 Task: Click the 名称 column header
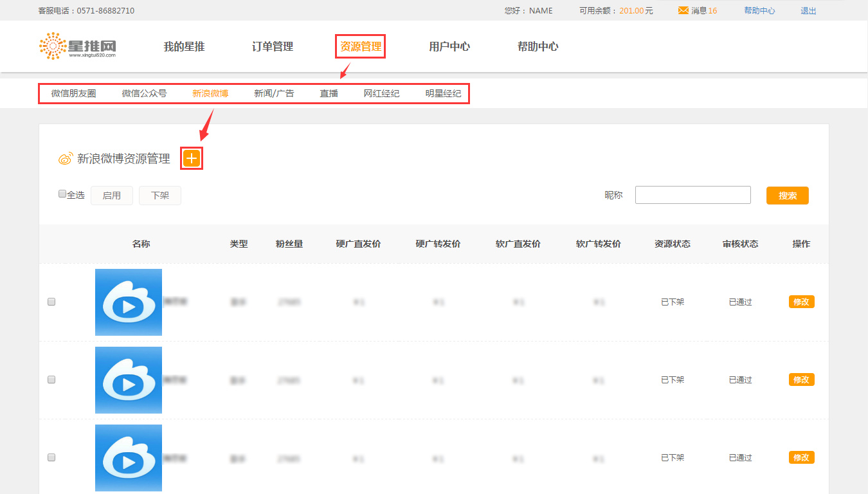[141, 244]
